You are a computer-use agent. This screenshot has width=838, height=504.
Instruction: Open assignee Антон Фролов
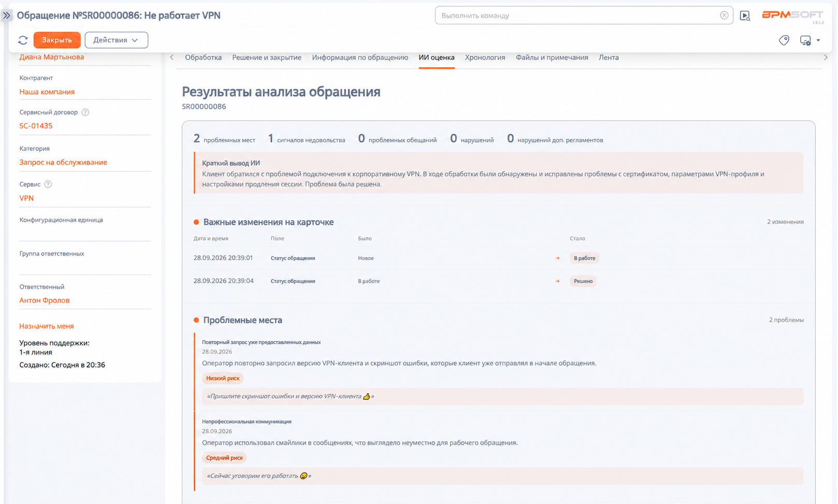(45, 300)
